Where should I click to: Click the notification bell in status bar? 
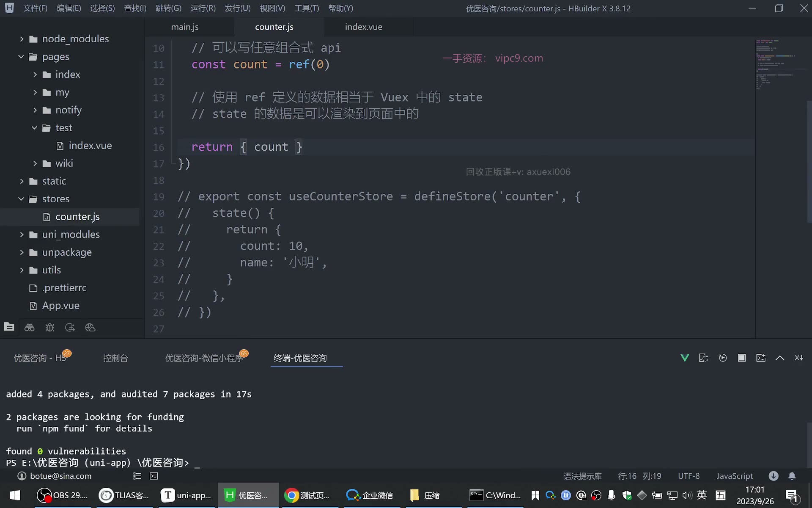point(792,476)
